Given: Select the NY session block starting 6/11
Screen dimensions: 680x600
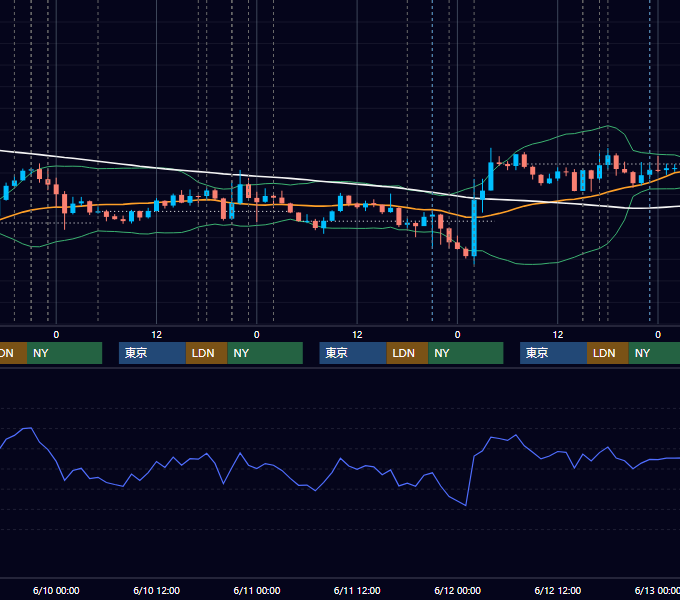Looking at the screenshot, I should pyautogui.click(x=466, y=353).
